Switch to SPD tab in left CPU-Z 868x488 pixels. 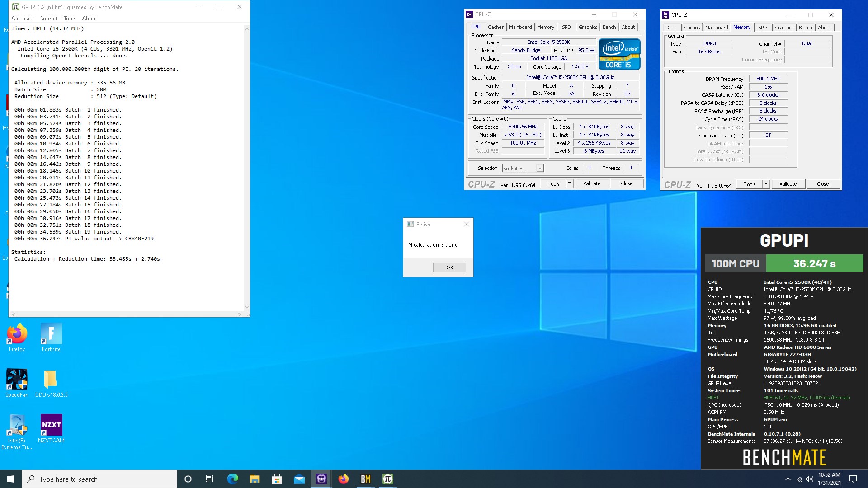[x=566, y=27]
